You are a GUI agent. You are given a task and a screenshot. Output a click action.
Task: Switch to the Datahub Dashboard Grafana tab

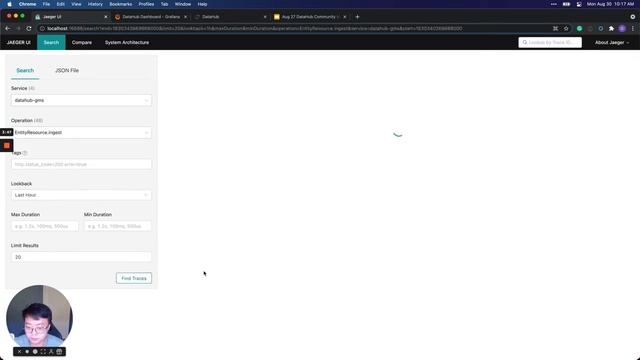[x=151, y=17]
